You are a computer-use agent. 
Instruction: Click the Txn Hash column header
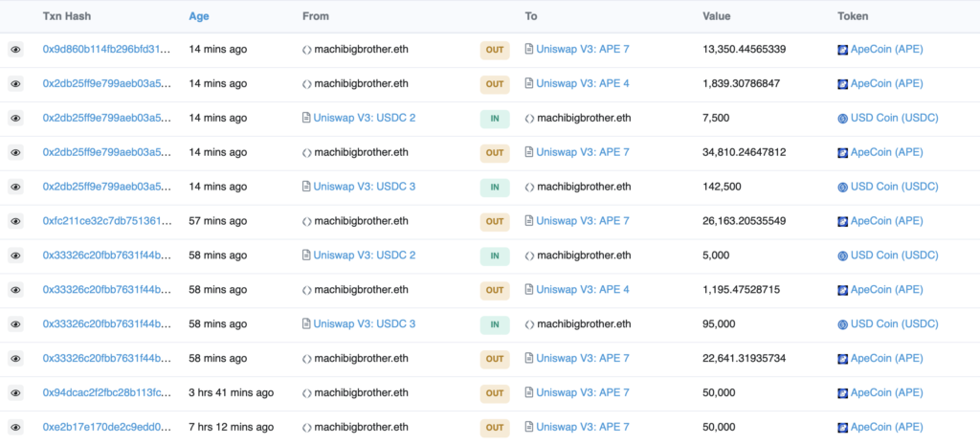66,16
